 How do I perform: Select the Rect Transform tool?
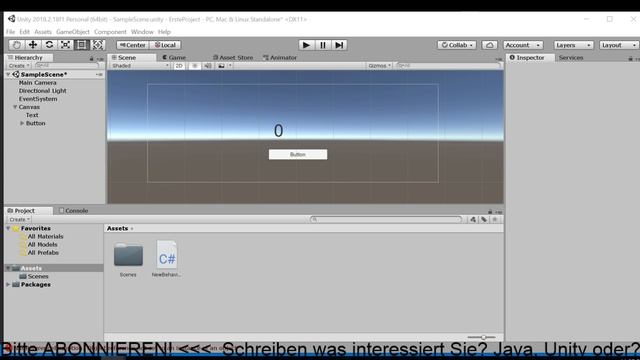pyautogui.click(x=82, y=45)
